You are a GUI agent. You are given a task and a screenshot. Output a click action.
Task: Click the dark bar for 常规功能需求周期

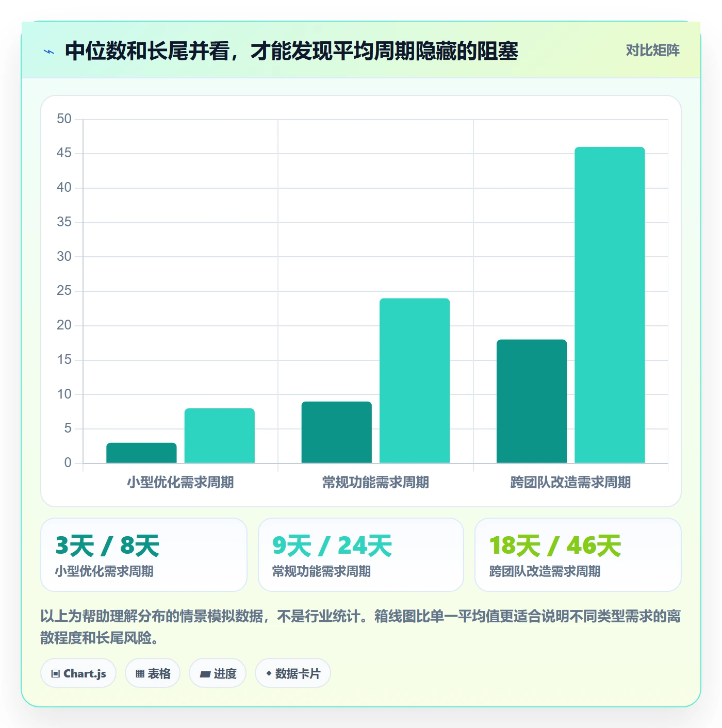[x=337, y=432]
